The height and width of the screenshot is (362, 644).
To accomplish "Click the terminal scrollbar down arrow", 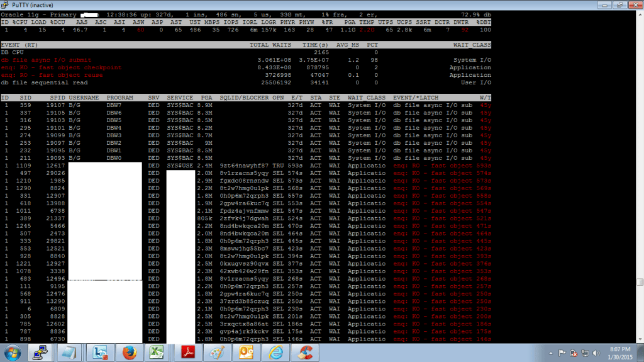I will [x=640, y=339].
